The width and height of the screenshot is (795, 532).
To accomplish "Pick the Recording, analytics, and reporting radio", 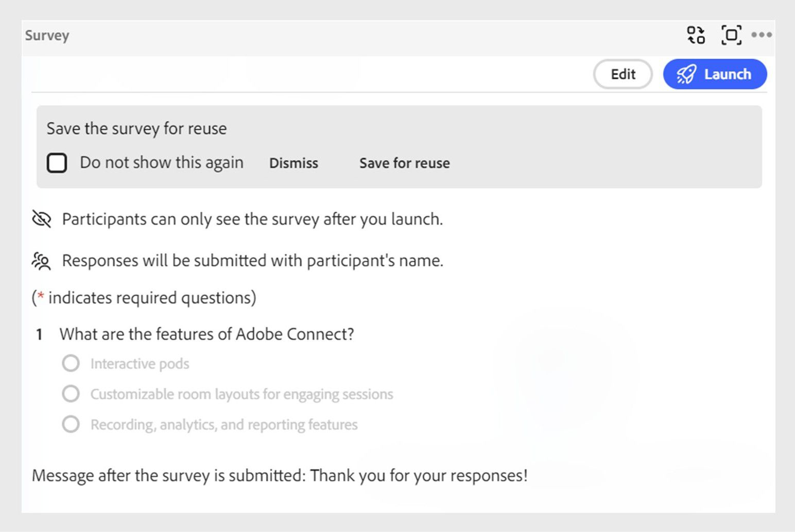I will (71, 424).
